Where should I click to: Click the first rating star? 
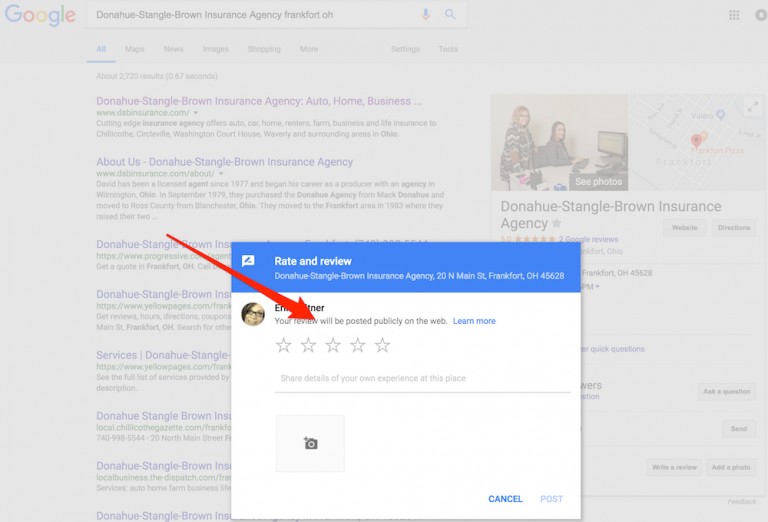click(x=283, y=346)
